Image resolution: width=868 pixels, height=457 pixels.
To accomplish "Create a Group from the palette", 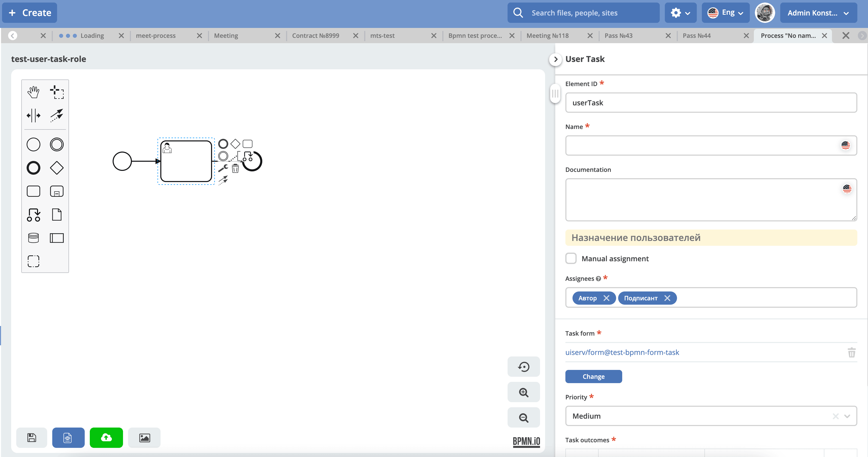I will click(33, 261).
